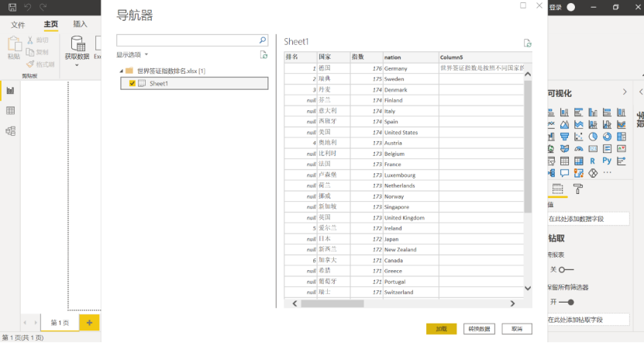Screen dimensions: 644x343
Task: Select the filled map visual
Action: point(565,148)
